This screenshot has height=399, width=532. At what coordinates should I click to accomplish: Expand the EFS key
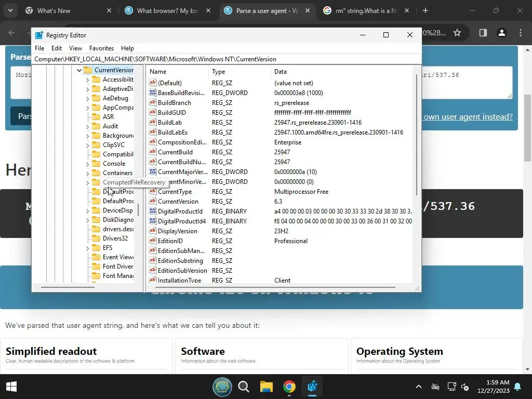[x=87, y=248]
